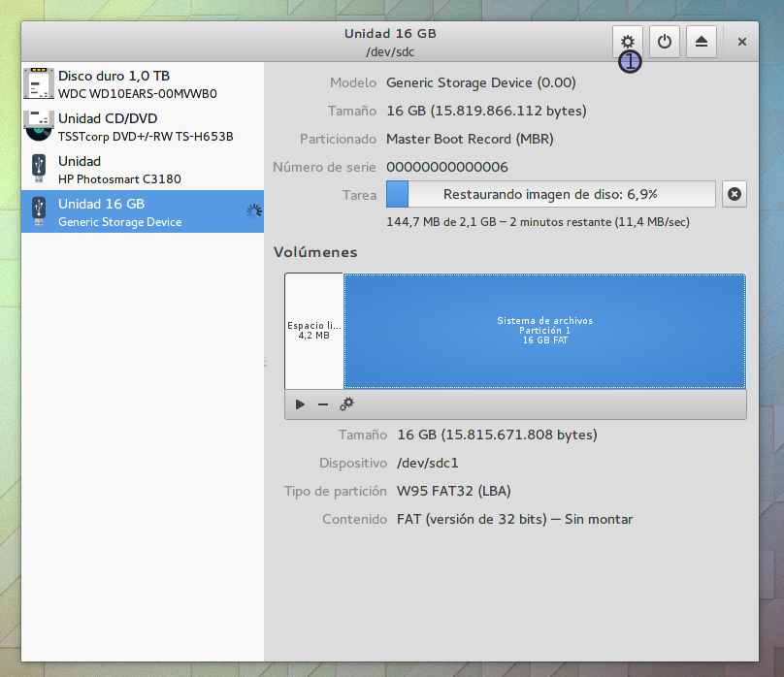Open the gear menu in the header bar

click(628, 42)
